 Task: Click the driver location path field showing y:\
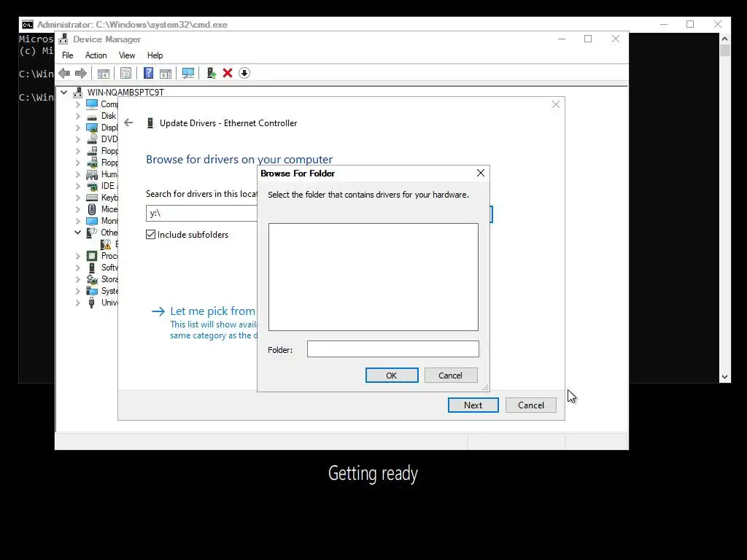[201, 214]
